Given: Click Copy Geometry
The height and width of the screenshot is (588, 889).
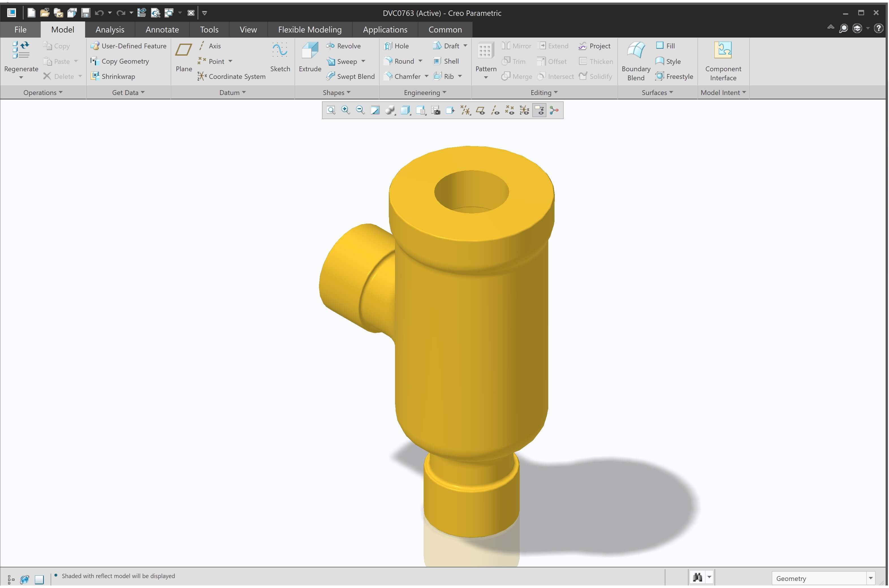Looking at the screenshot, I should (x=120, y=61).
